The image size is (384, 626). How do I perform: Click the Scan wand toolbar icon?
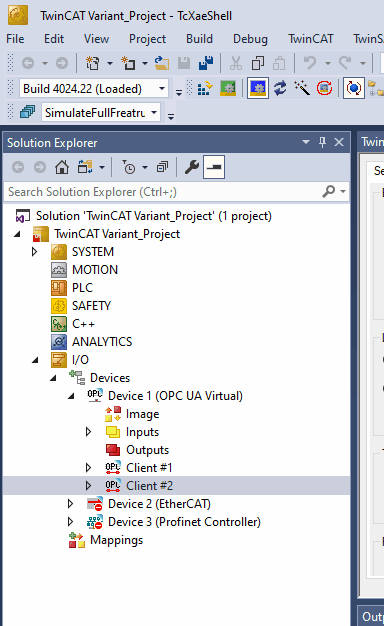click(302, 88)
